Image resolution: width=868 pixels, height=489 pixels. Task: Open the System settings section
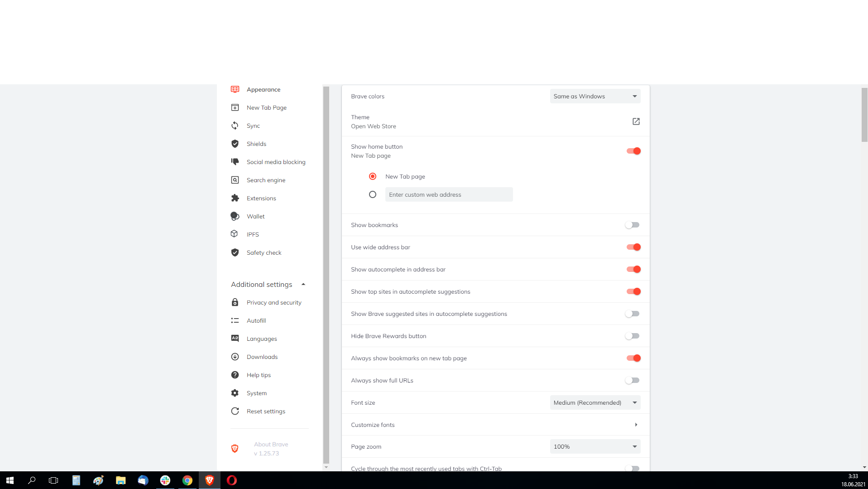(x=257, y=393)
